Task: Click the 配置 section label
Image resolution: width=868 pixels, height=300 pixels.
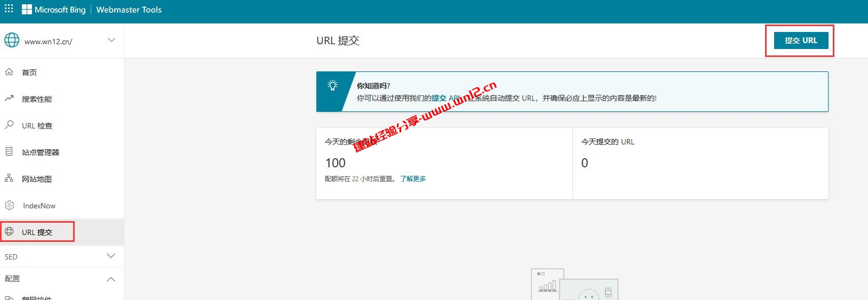Action: pyautogui.click(x=12, y=279)
